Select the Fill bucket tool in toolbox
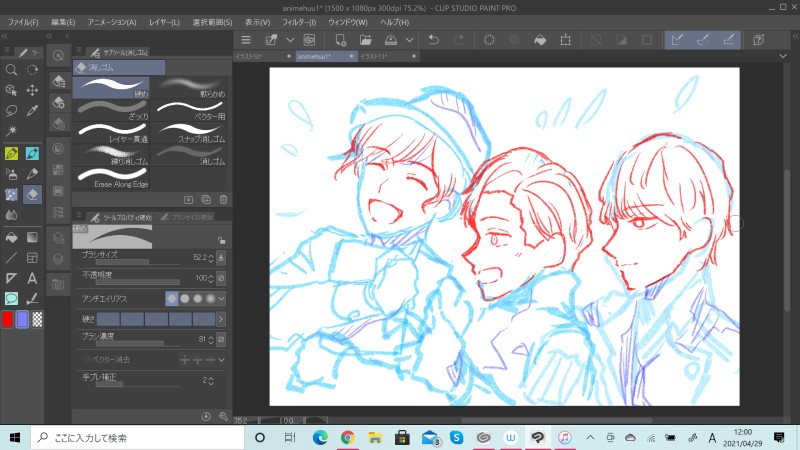800x450 pixels. pos(11,237)
